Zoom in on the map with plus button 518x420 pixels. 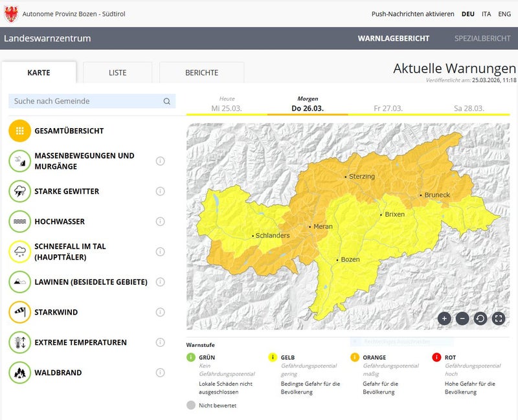pyautogui.click(x=444, y=318)
